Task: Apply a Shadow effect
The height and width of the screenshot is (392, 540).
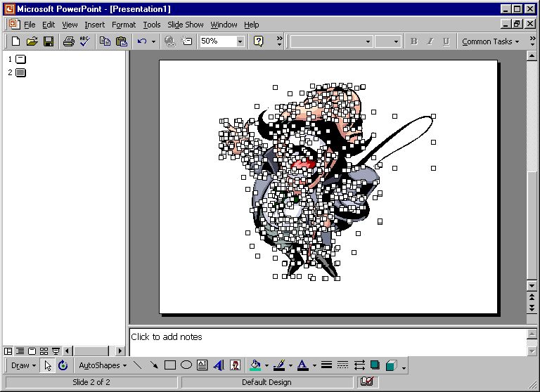Action: [x=375, y=365]
